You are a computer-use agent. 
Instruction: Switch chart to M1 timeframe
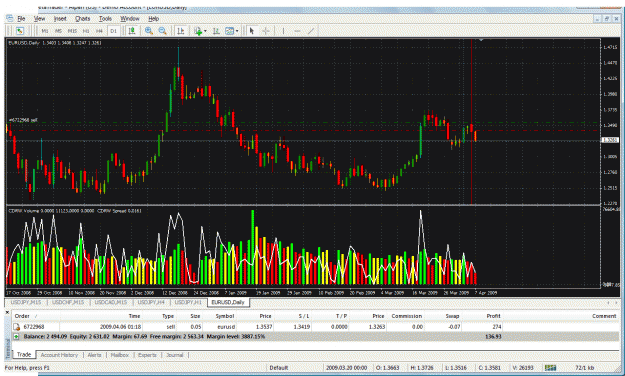(x=45, y=31)
